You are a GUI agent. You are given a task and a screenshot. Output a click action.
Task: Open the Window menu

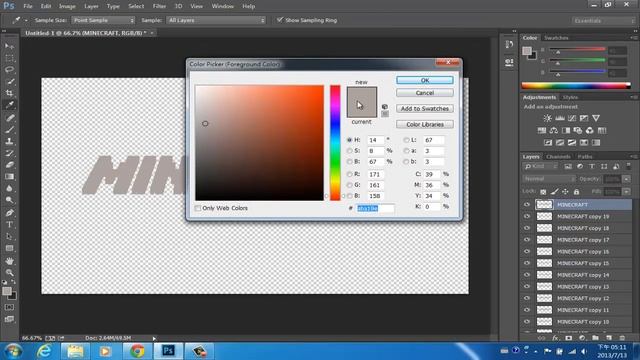pyautogui.click(x=222, y=6)
